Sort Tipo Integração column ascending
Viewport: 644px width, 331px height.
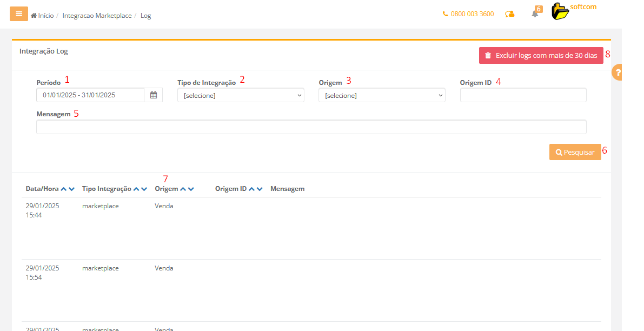click(136, 189)
